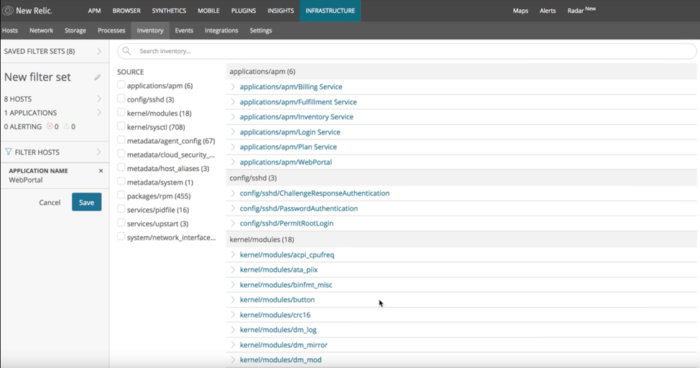Viewport: 700px width, 368px height.
Task: Switch to the Network tab
Action: point(41,30)
